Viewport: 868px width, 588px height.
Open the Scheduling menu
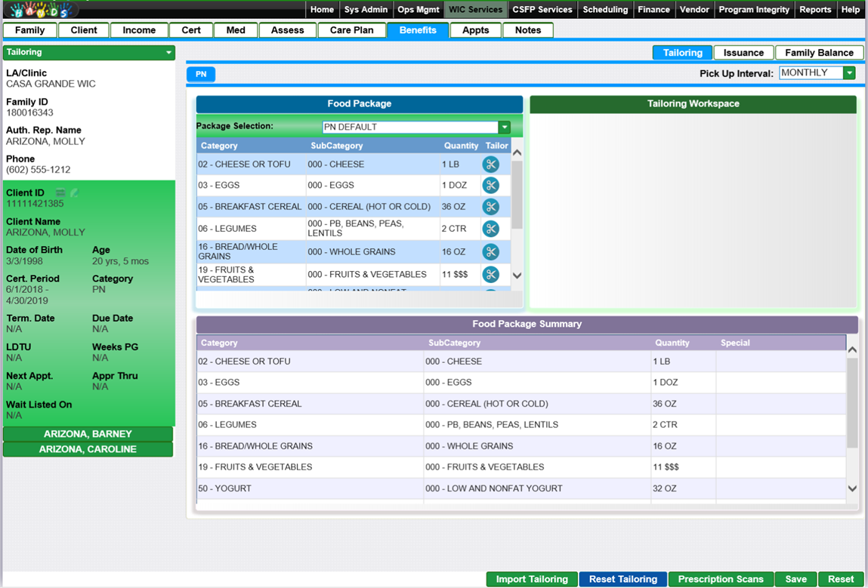605,10
